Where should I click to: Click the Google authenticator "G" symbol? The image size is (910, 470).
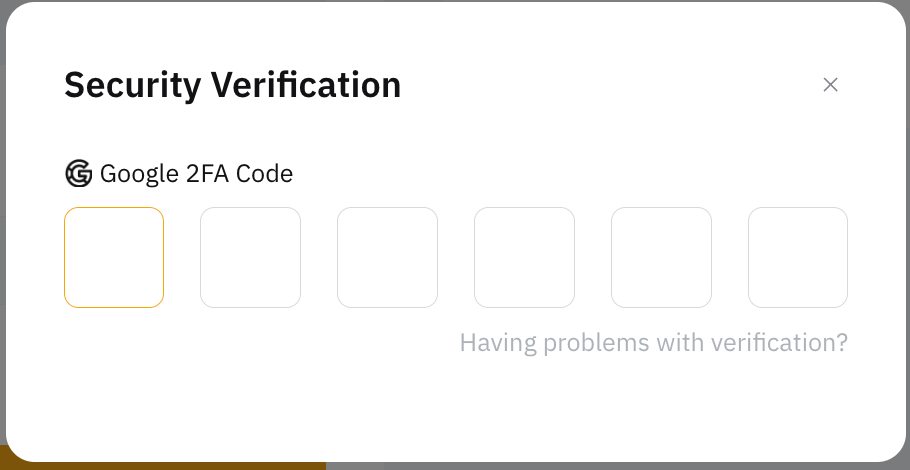pos(78,174)
